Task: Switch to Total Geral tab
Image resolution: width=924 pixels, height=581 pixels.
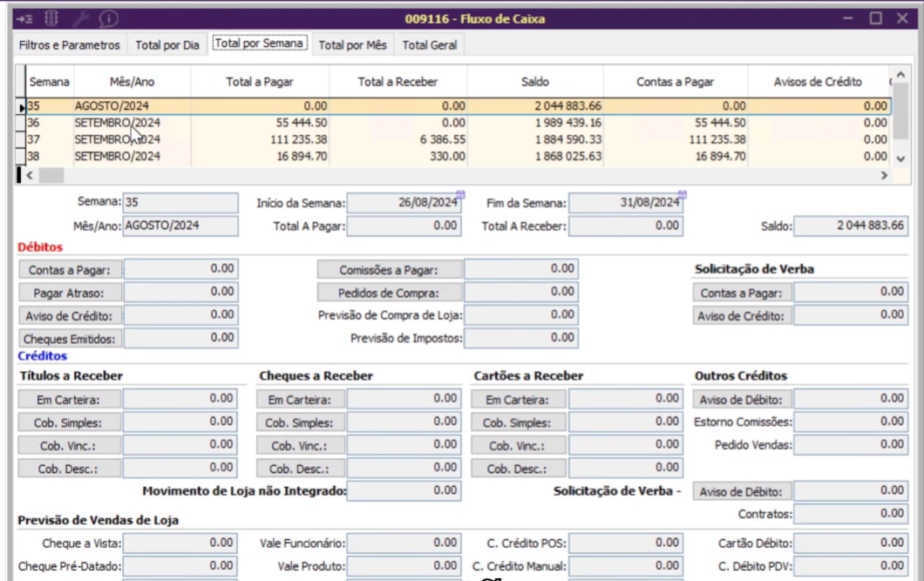Action: click(x=429, y=44)
